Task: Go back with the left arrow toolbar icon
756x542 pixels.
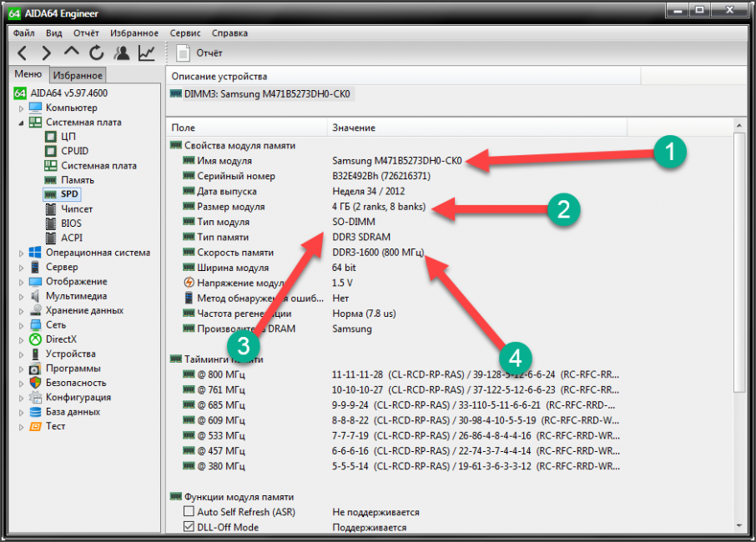Action: (23, 53)
